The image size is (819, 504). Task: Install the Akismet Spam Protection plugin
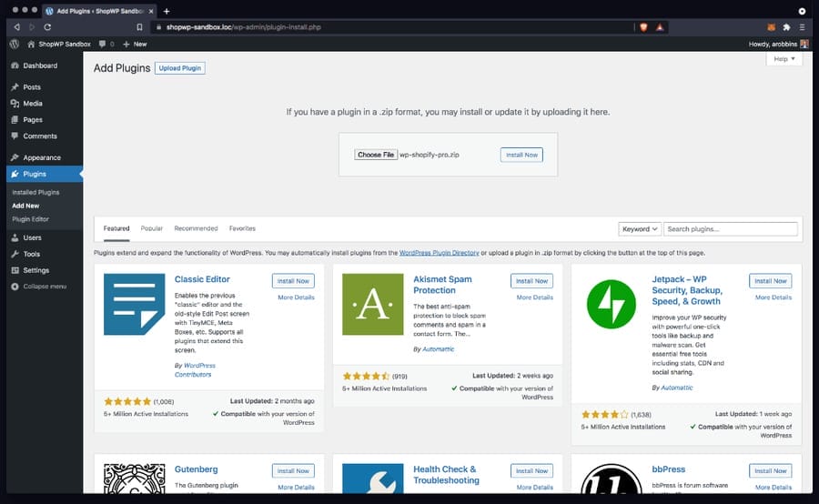point(531,280)
